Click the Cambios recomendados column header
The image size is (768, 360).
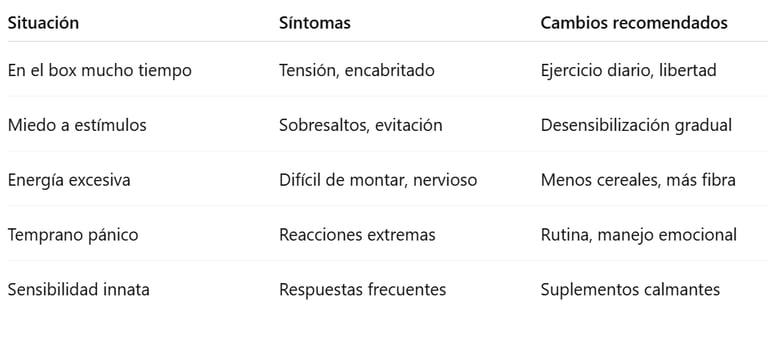[x=634, y=23]
